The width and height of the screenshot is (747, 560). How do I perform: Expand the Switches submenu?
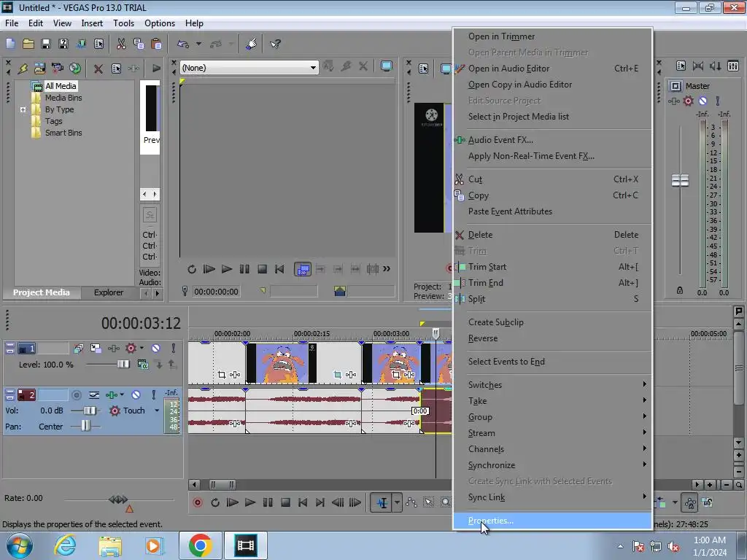point(552,385)
